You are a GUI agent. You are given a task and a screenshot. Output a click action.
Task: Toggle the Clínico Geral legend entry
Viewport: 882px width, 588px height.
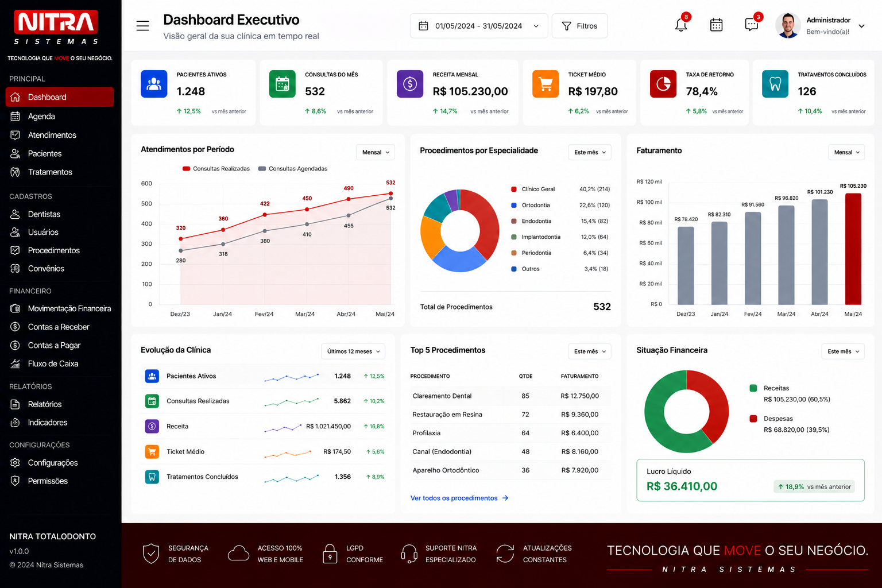coord(533,189)
